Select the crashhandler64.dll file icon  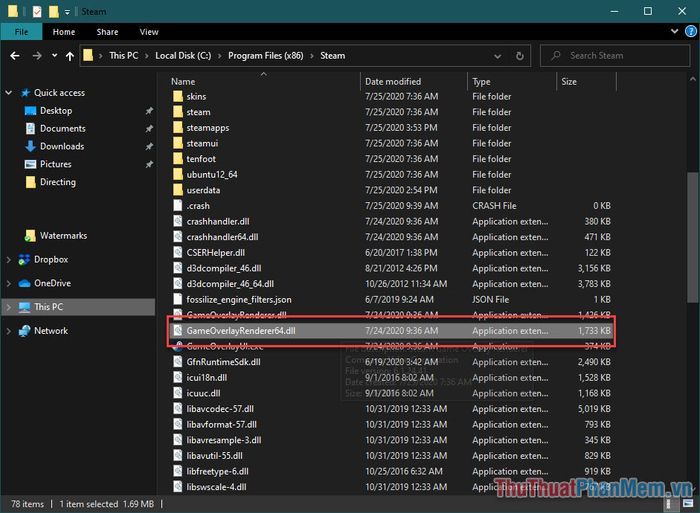coord(178,237)
